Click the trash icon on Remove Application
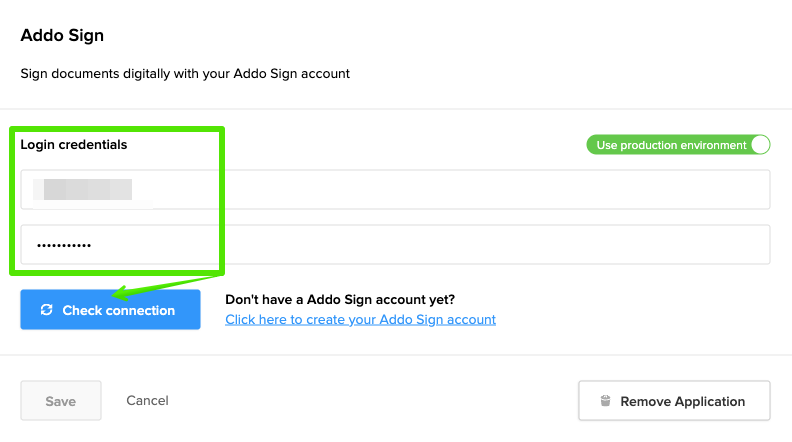The height and width of the screenshot is (442, 792). (x=605, y=401)
